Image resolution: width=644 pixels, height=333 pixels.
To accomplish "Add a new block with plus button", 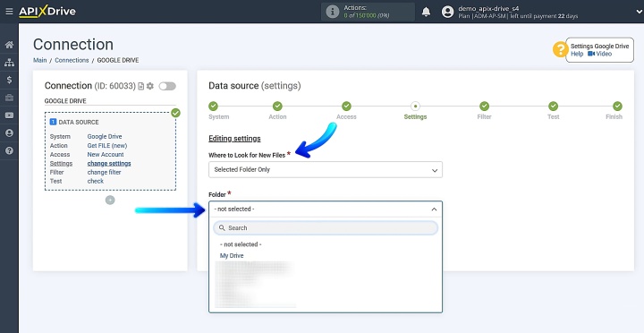I will (x=110, y=201).
